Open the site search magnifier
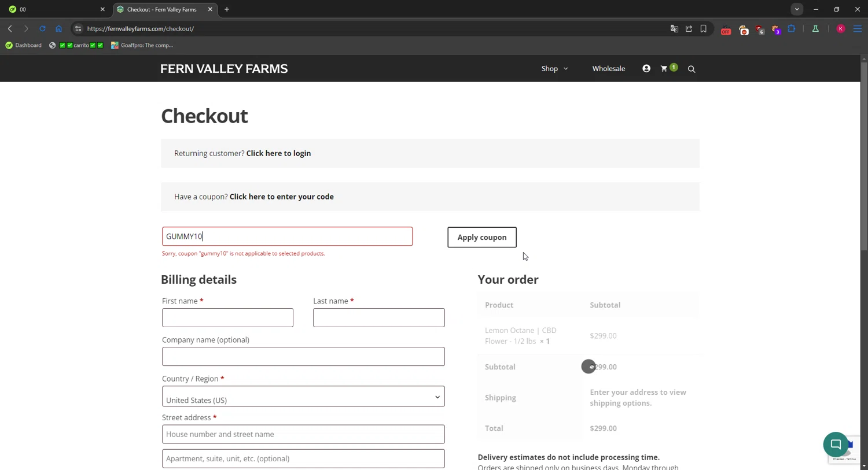The image size is (868, 470). (692, 69)
